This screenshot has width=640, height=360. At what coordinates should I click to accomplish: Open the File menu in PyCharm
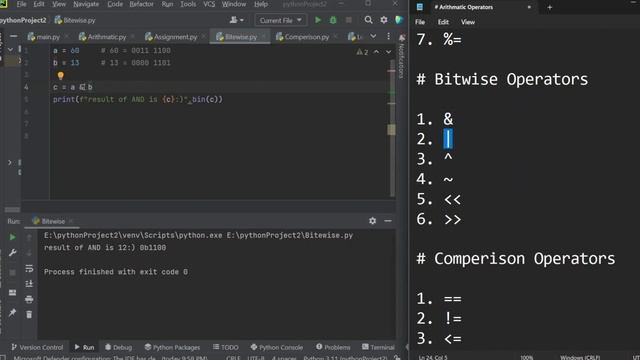(x=21, y=4)
